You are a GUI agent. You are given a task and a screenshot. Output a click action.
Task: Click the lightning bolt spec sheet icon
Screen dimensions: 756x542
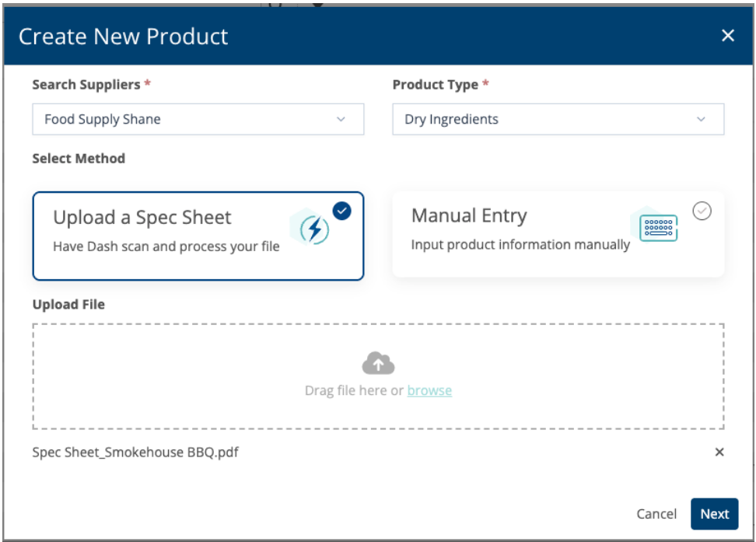pyautogui.click(x=314, y=230)
